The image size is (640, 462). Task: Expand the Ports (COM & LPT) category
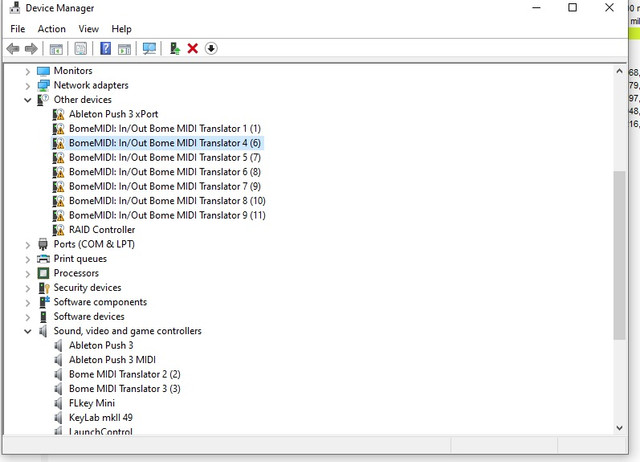[x=27, y=245]
